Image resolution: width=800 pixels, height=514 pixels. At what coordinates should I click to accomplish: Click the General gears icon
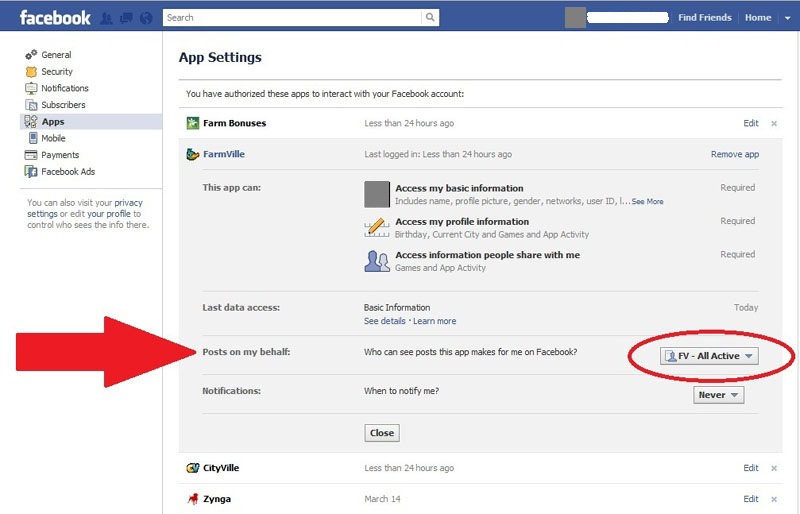31,55
